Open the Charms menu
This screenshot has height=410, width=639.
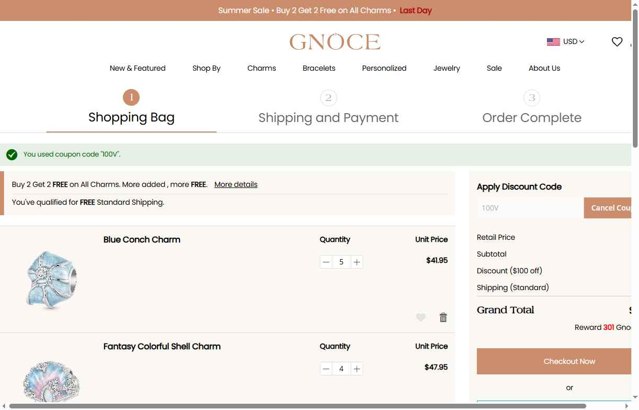point(262,68)
